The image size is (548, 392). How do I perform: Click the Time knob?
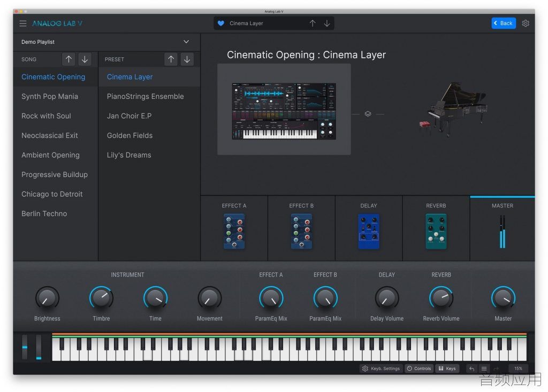pyautogui.click(x=156, y=298)
